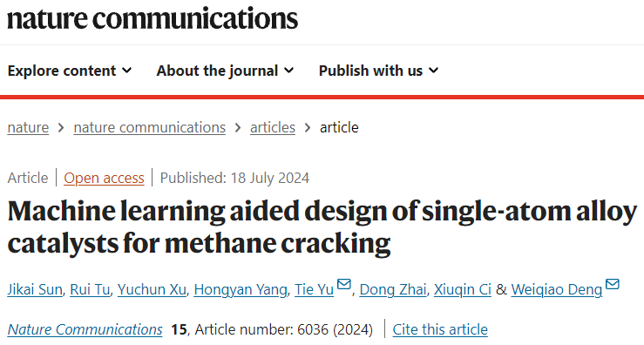
Task: Click the Open access link
Action: [104, 178]
